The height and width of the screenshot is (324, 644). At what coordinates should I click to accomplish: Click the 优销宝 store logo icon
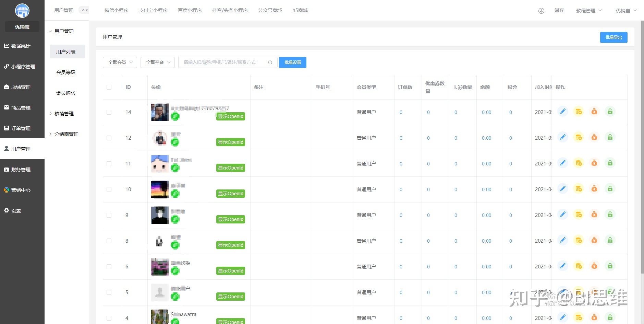22,11
